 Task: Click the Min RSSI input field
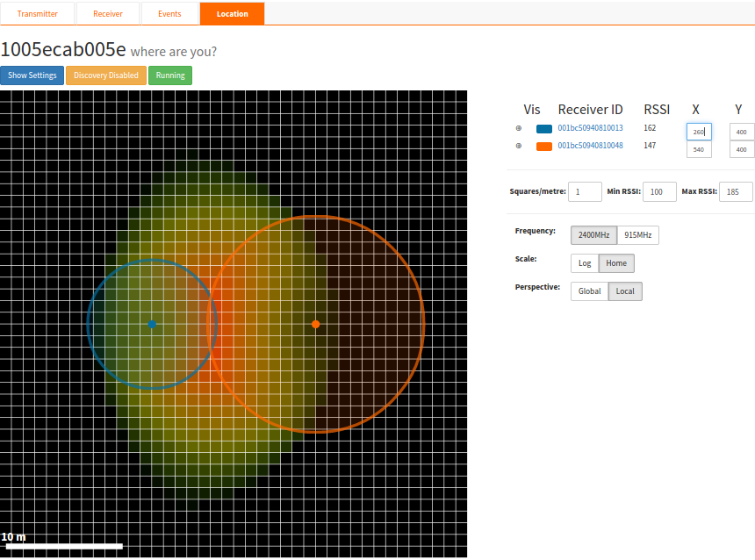(x=659, y=191)
